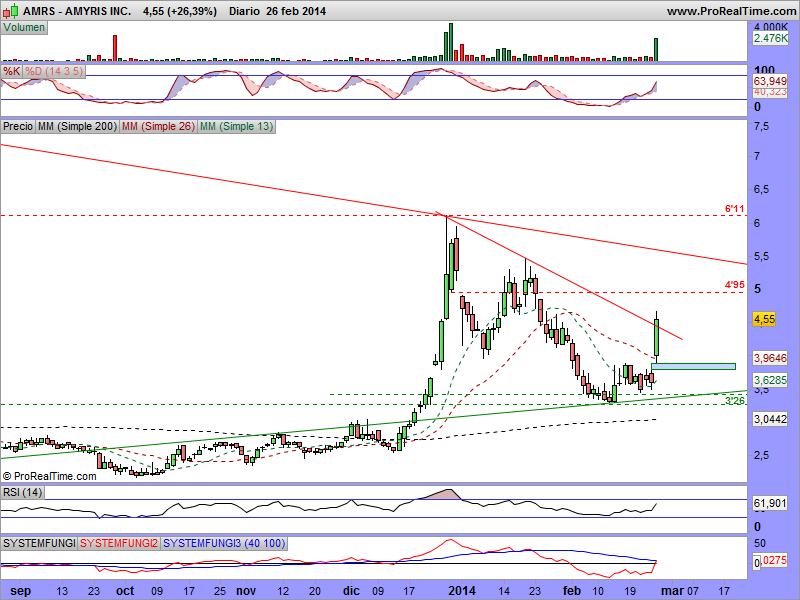Select the SYSTEMFUNGI indicator label

[x=39, y=543]
